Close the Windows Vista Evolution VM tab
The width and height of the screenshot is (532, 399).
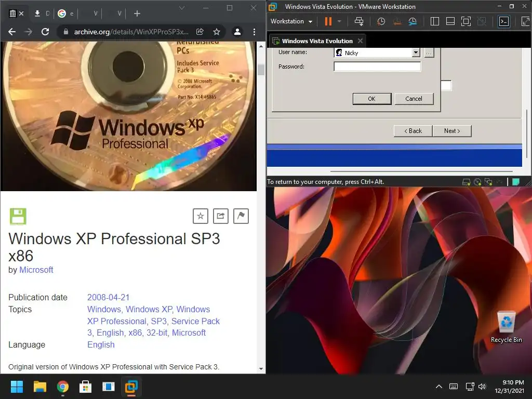361,41
